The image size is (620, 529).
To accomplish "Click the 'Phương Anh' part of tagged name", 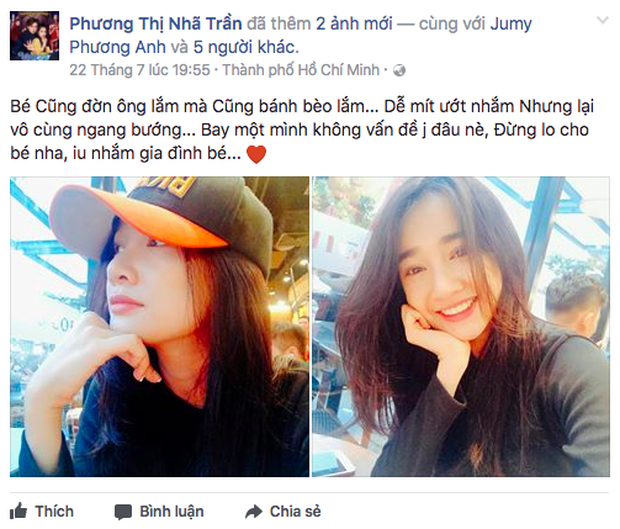I will pyautogui.click(x=117, y=47).
